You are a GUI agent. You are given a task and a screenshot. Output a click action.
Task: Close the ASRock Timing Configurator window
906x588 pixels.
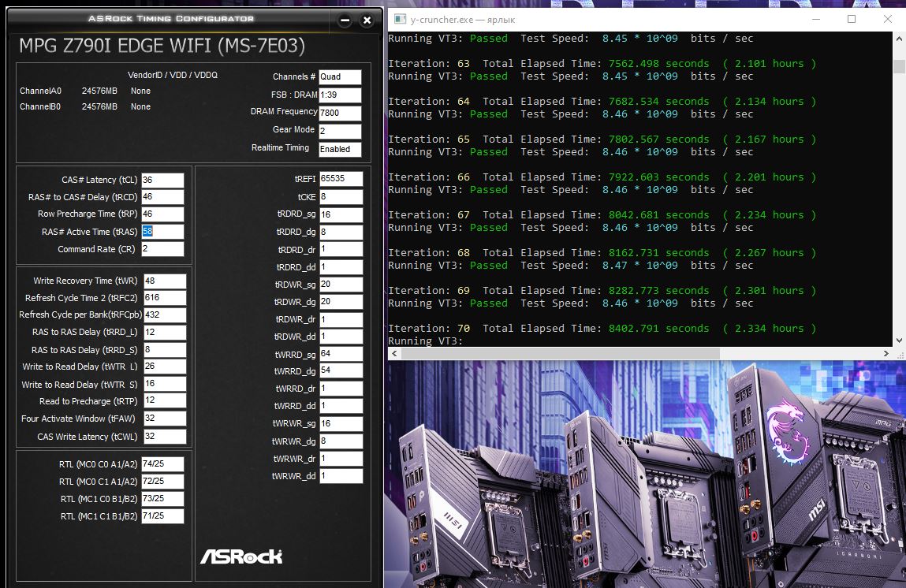(367, 20)
